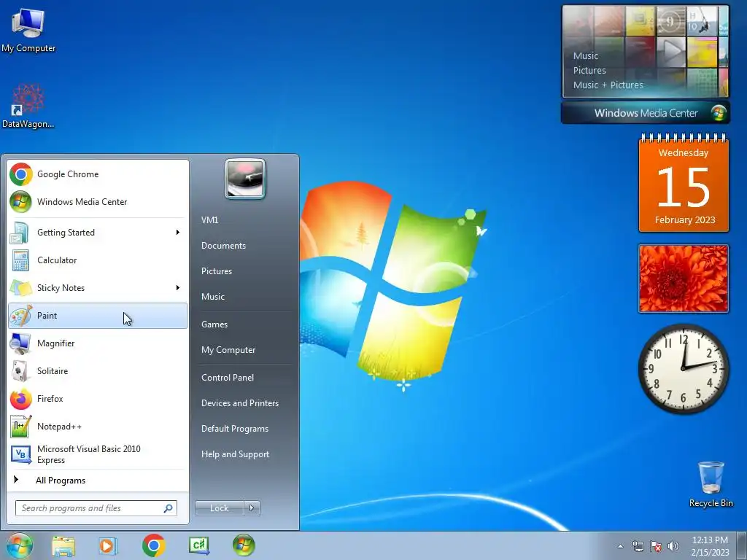This screenshot has width=747, height=560.
Task: Select the Recycle Bin on desktop
Action: pyautogui.click(x=711, y=484)
